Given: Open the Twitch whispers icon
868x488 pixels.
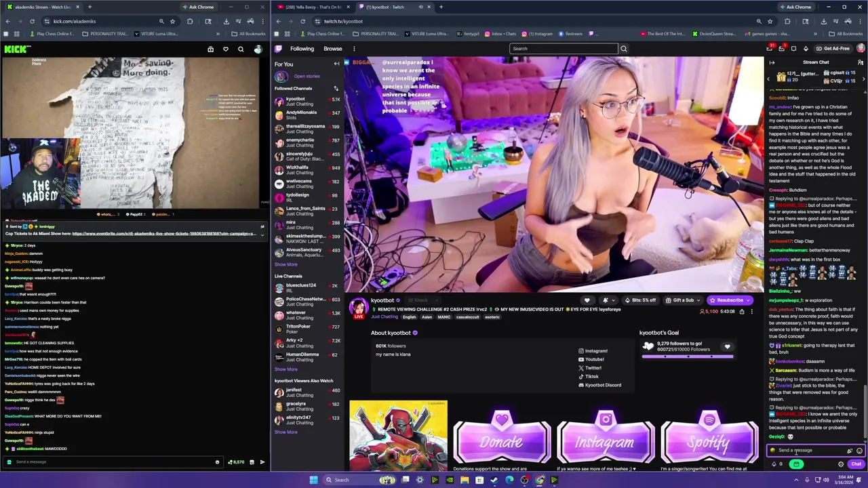Looking at the screenshot, I should tap(793, 49).
